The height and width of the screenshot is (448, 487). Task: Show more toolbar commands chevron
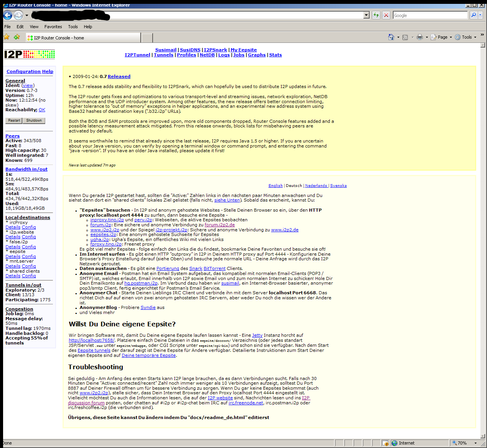[x=482, y=35]
